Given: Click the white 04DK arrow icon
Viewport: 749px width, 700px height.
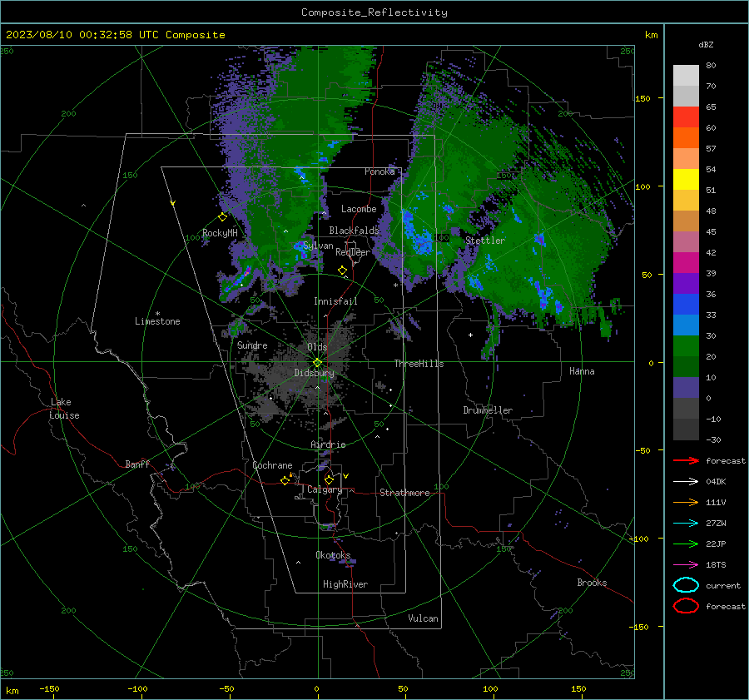Looking at the screenshot, I should tap(686, 481).
